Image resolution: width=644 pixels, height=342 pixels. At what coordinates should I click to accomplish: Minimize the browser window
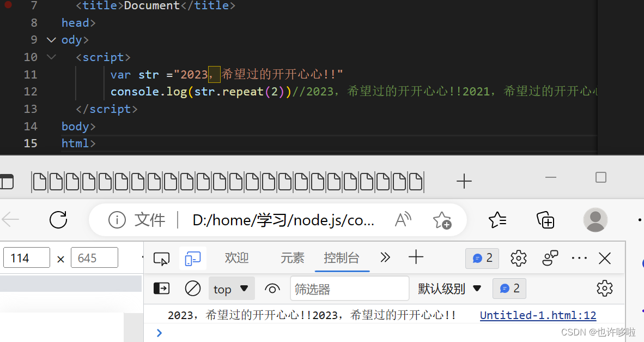click(551, 178)
